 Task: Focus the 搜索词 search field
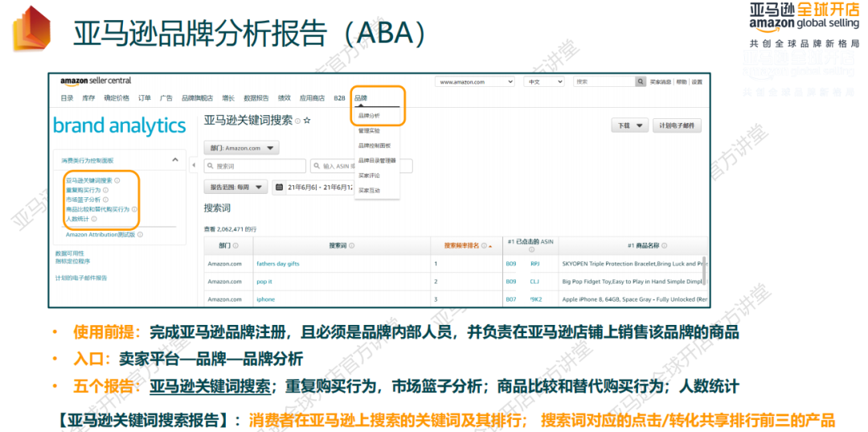[x=256, y=167]
